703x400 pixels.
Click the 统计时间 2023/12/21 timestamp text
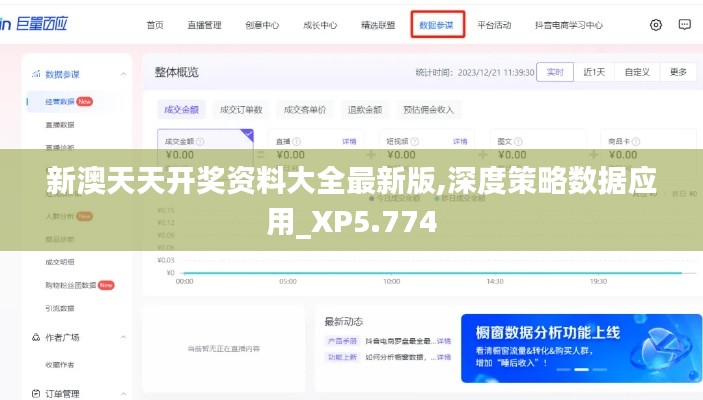475,72
